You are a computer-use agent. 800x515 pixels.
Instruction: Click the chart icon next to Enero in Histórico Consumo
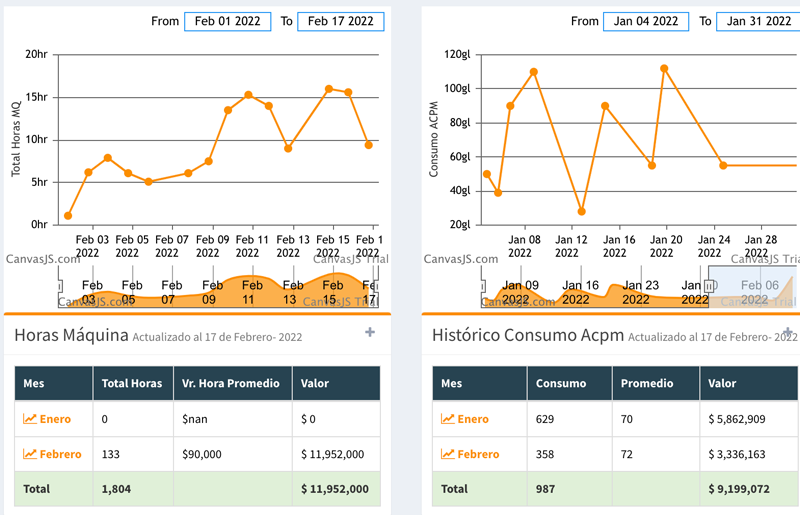click(448, 419)
